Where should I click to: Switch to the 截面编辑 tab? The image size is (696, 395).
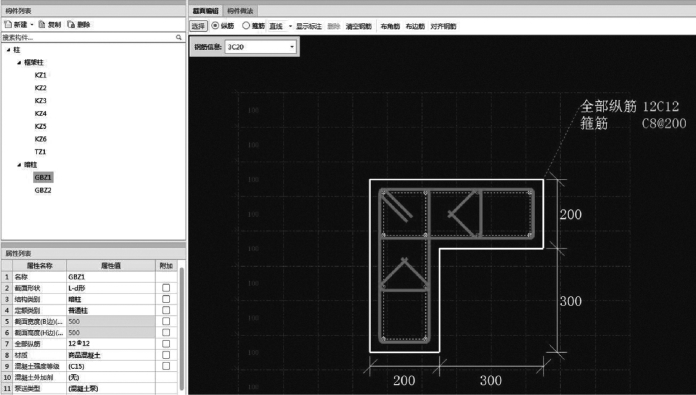[206, 11]
